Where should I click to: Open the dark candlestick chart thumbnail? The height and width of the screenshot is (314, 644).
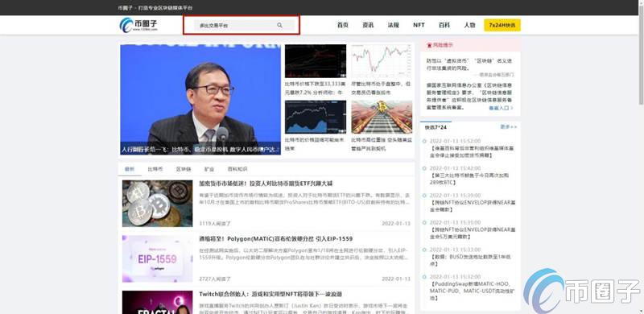click(x=316, y=61)
